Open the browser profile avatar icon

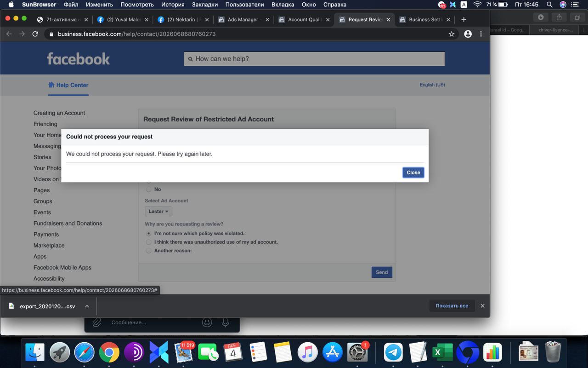pos(468,34)
